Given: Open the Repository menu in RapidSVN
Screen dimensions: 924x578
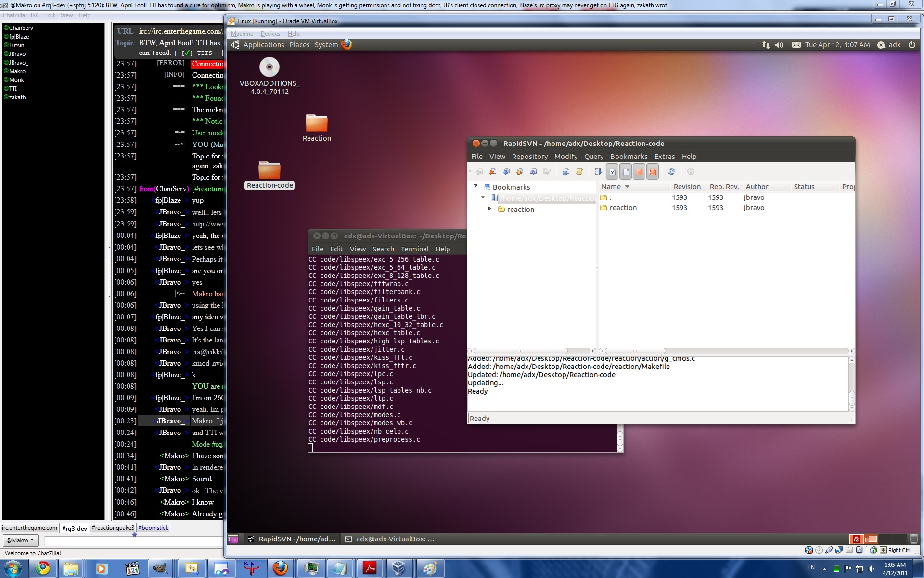Looking at the screenshot, I should tap(529, 157).
